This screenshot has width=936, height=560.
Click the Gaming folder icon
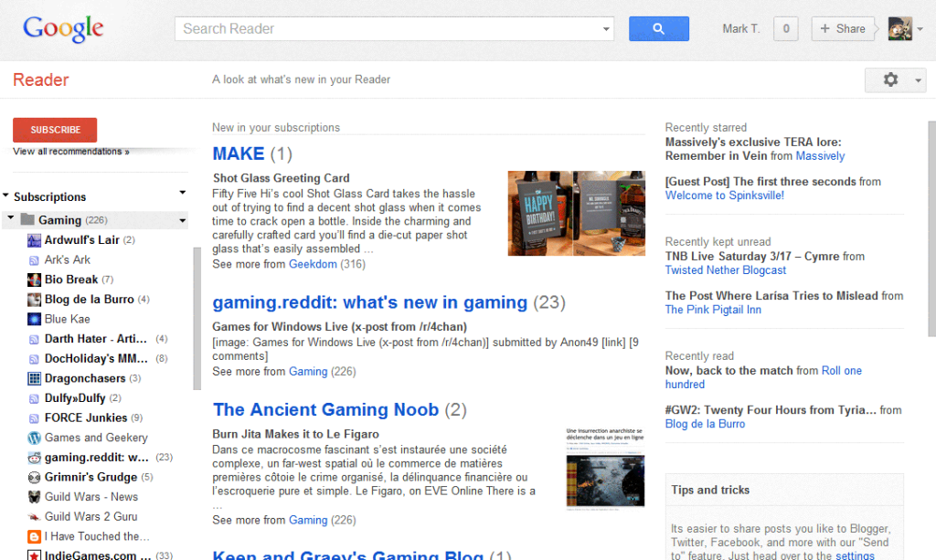[x=27, y=219]
